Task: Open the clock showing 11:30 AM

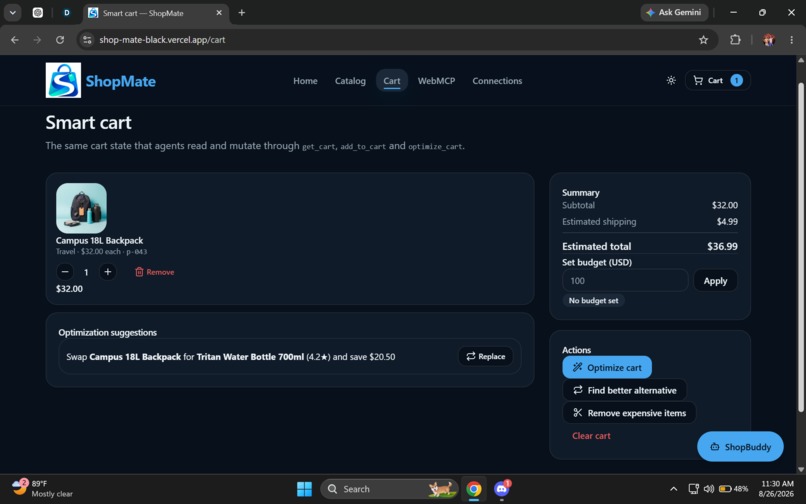Action: click(776, 489)
